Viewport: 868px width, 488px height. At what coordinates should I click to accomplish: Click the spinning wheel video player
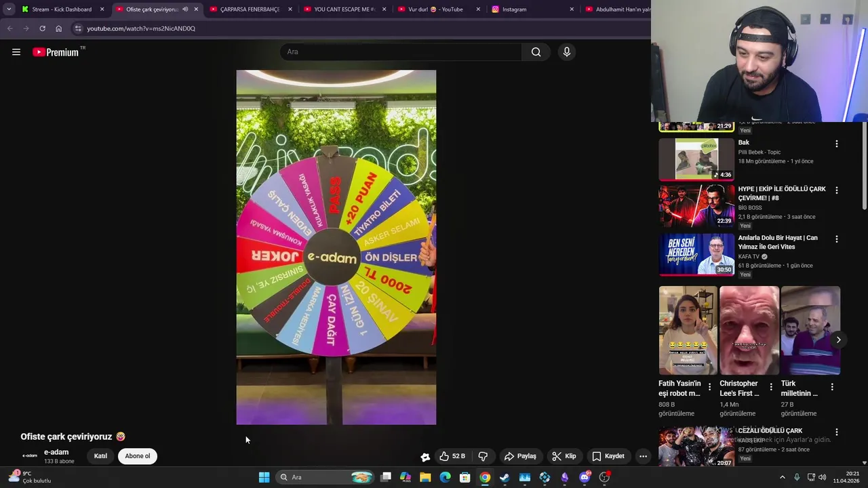[336, 247]
